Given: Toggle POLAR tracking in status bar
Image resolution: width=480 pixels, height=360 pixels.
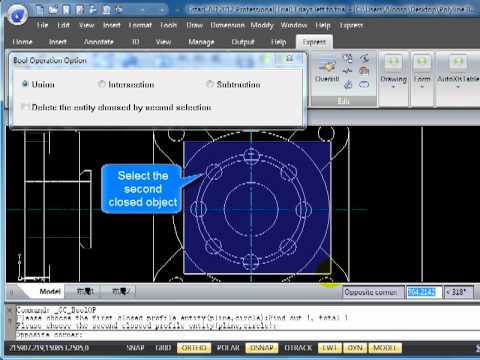Looking at the screenshot, I should click(228, 348).
